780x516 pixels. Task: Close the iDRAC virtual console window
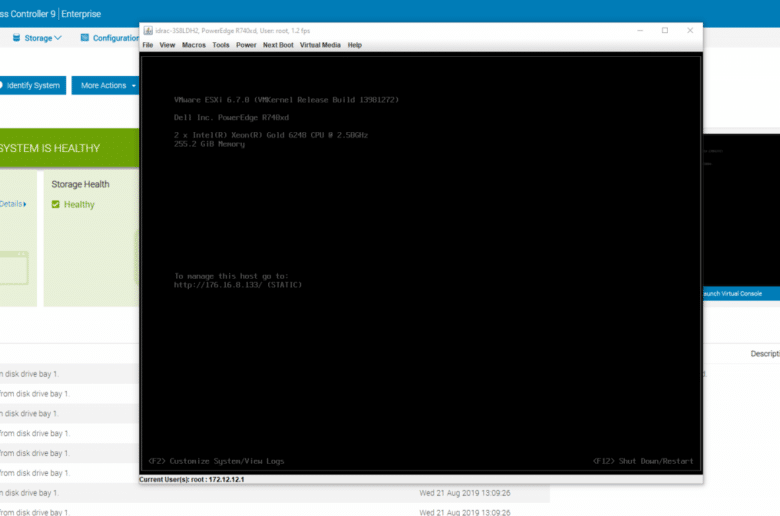690,30
